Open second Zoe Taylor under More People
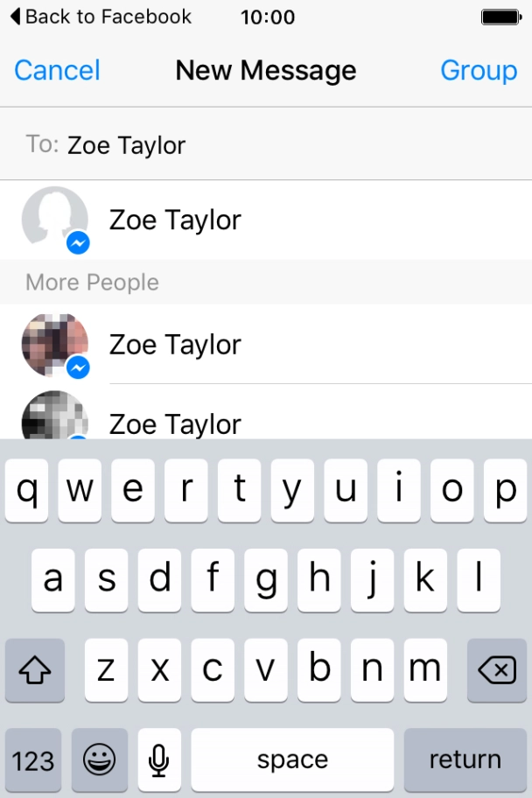The height and width of the screenshot is (798, 532). tap(175, 345)
